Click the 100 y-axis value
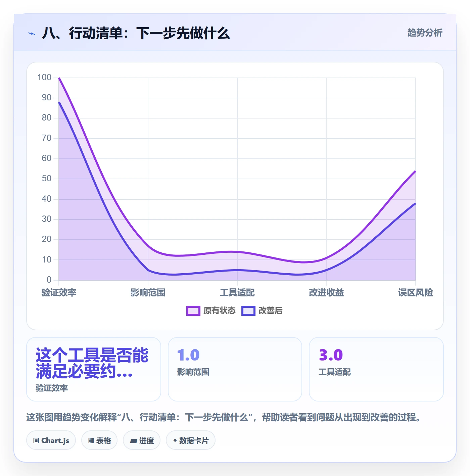Screen dimensions: 470x476 point(44,78)
